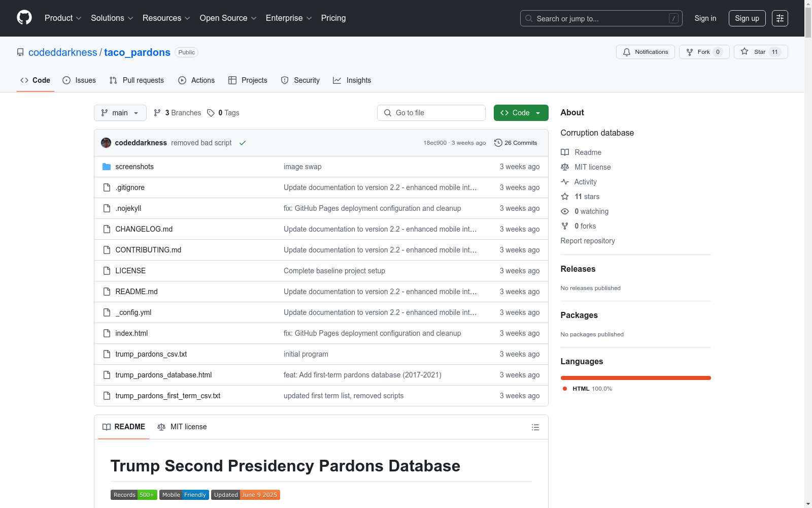Fork the taco_pardons repository

point(704,52)
